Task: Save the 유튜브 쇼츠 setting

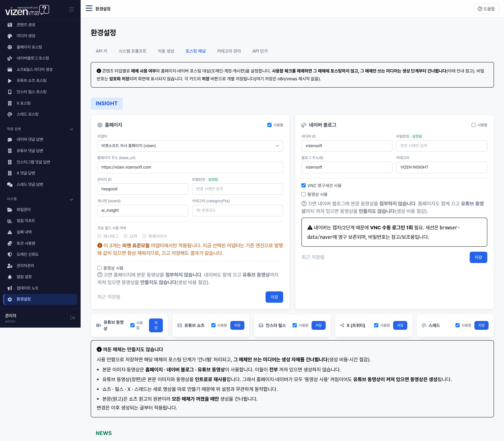Action: (x=237, y=325)
